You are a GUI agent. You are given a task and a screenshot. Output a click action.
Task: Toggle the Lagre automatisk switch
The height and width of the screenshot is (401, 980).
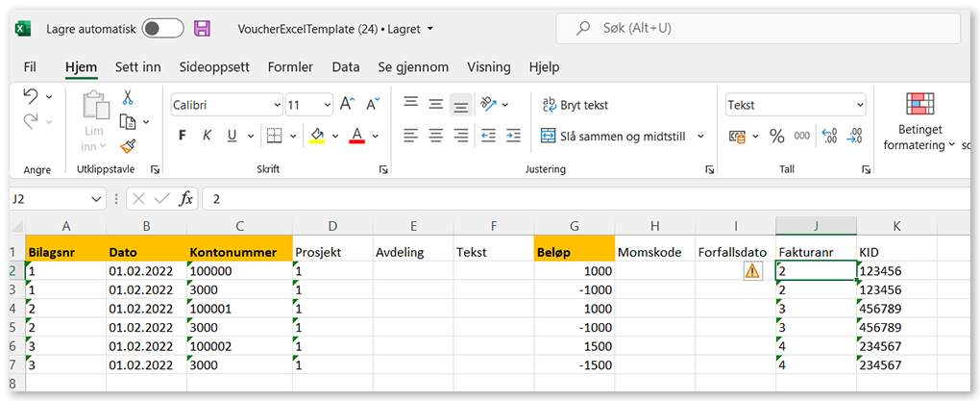click(x=162, y=29)
